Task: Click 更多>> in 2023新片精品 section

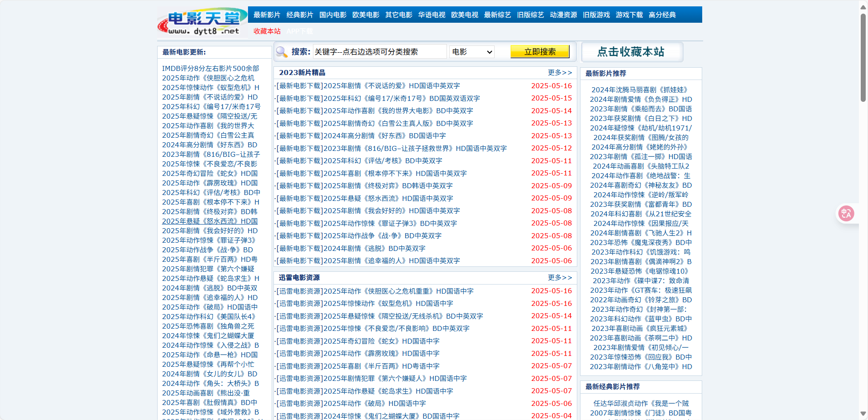Action: [x=560, y=73]
